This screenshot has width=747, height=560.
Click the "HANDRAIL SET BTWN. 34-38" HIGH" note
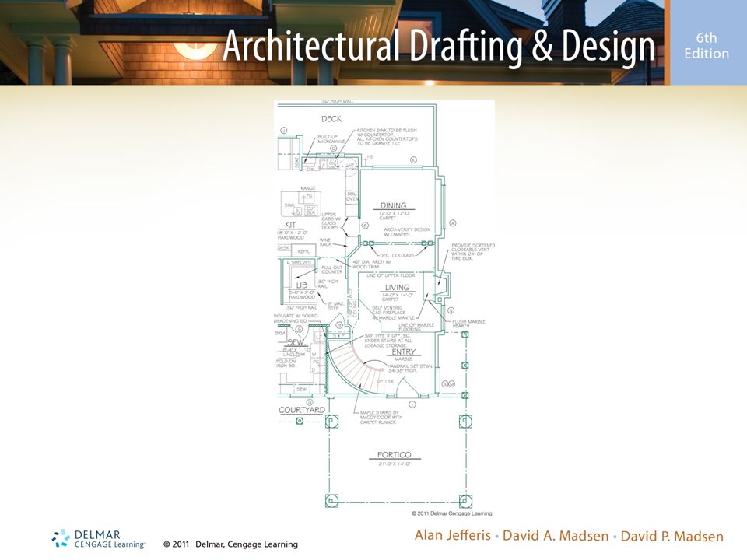tap(410, 368)
